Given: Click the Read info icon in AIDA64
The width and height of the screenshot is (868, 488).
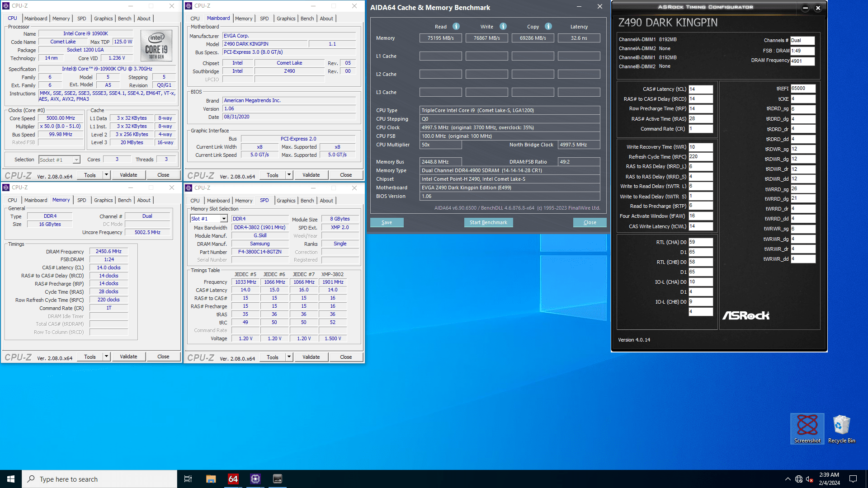Looking at the screenshot, I should (x=456, y=26).
